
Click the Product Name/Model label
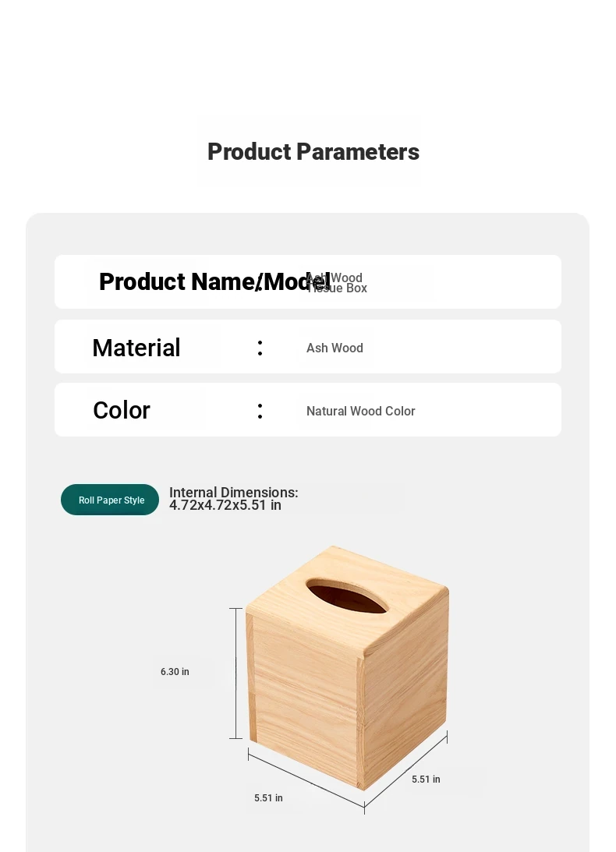[214, 281]
